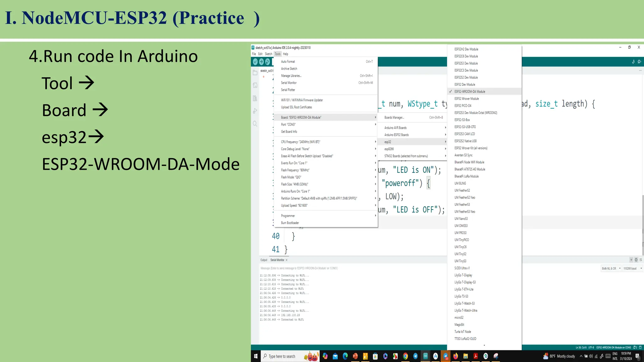Toggle timestamp display in Serial Monitor
644x362 pixels.
(636, 260)
